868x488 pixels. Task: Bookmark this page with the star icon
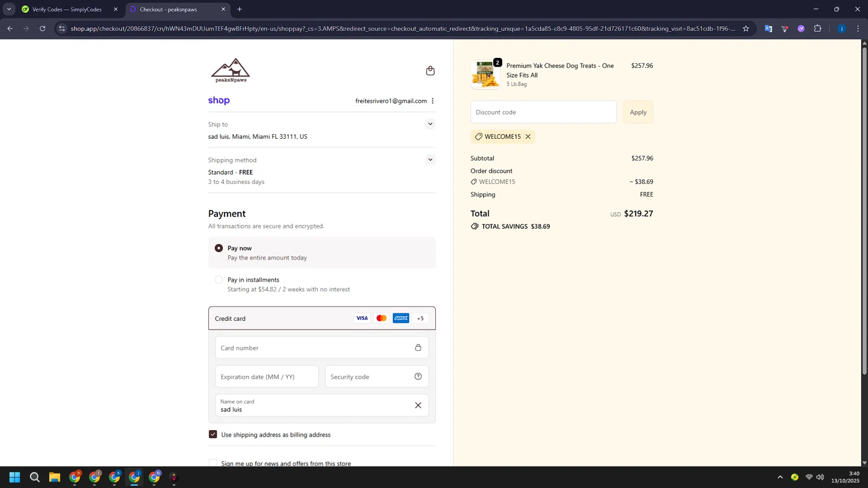(x=746, y=28)
